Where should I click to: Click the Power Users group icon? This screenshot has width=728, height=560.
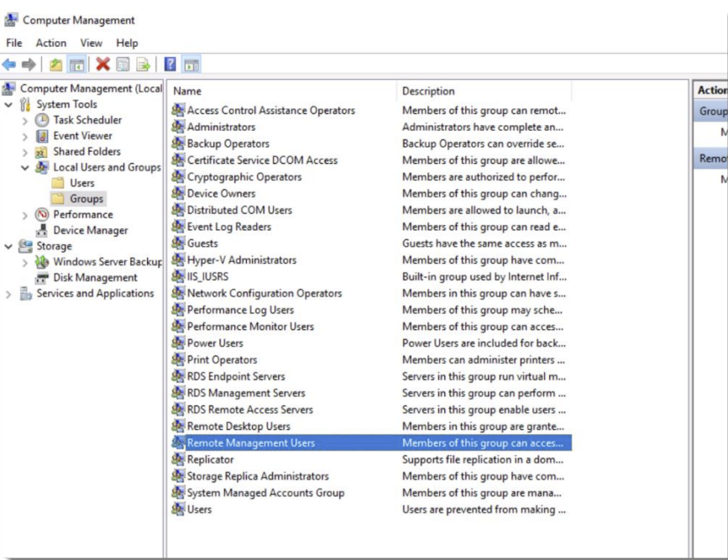[178, 343]
